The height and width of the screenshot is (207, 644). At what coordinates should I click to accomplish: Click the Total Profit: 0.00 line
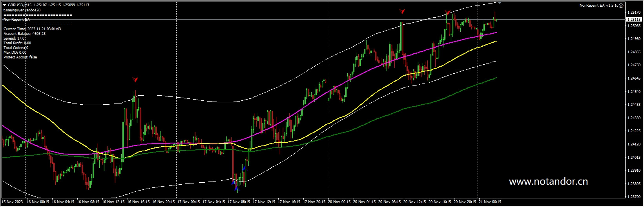17,43
